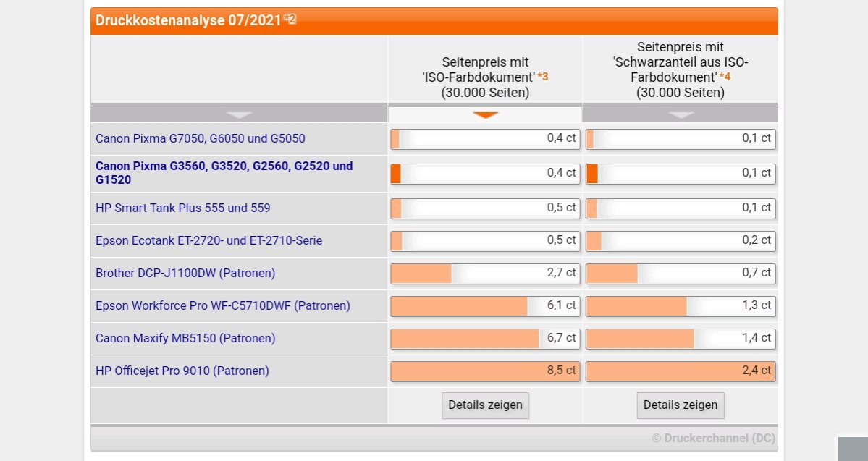Show details for Schwarzanteil column

coord(681,405)
